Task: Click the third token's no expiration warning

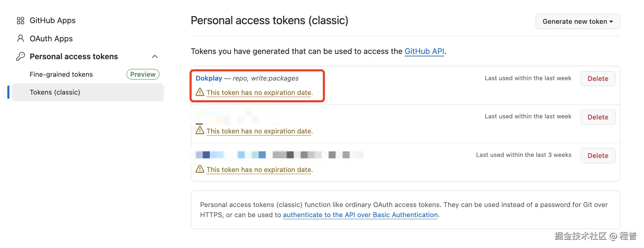Action: coord(259,170)
